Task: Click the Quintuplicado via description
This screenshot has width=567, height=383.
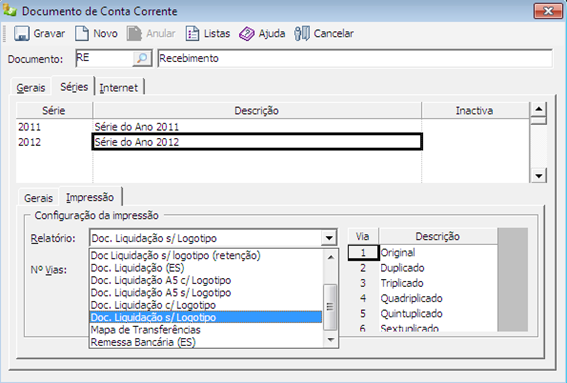Action: pyautogui.click(x=438, y=313)
